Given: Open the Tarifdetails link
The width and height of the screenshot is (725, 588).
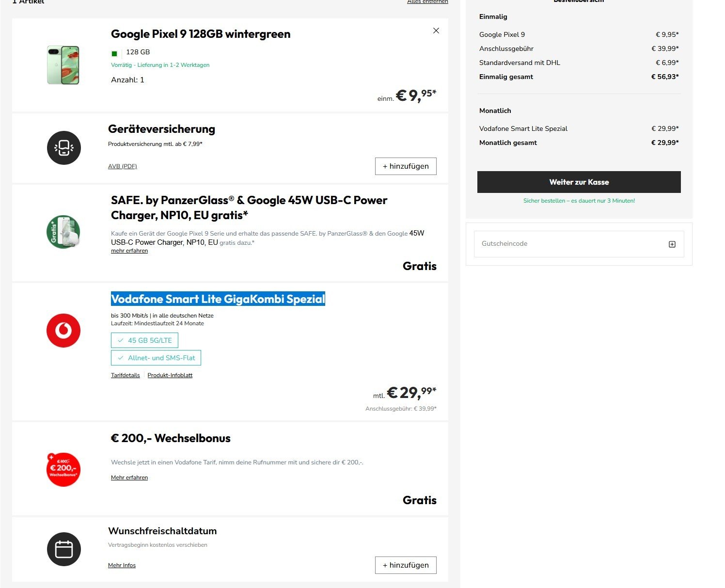Looking at the screenshot, I should [x=125, y=375].
